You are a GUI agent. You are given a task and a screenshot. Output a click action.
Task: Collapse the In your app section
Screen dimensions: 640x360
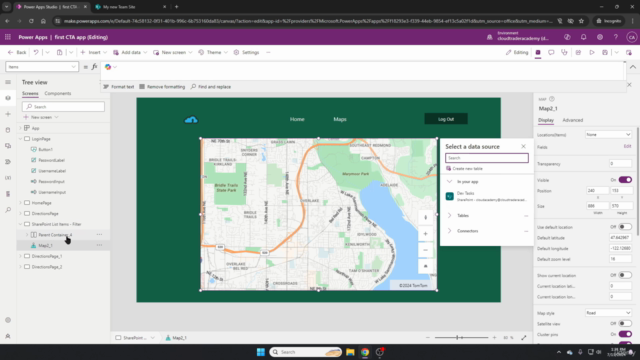click(449, 182)
